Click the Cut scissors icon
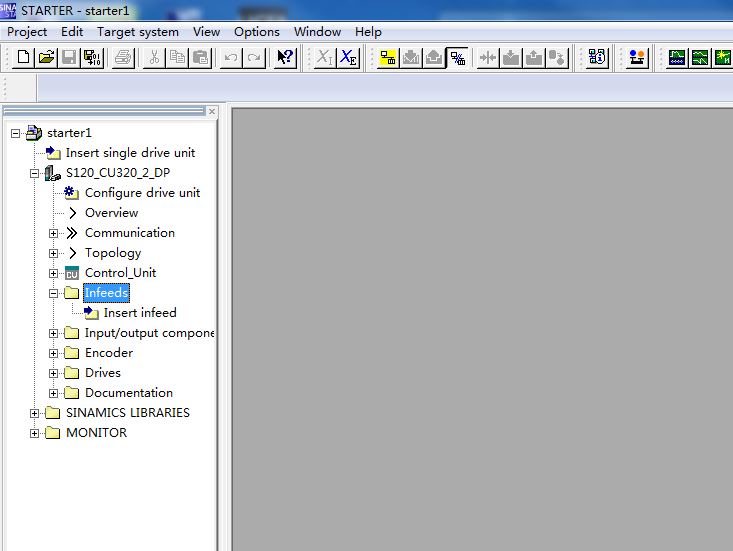Viewport: 733px width, 551px height. pyautogui.click(x=154, y=57)
